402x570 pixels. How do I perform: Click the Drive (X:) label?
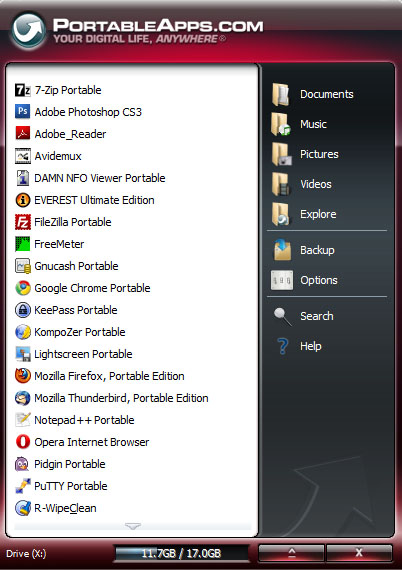(26, 553)
